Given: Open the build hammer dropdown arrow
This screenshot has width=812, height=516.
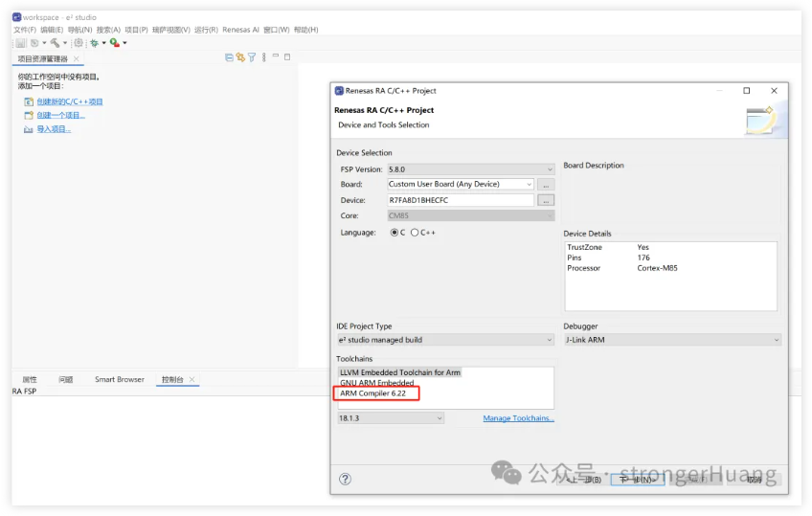Looking at the screenshot, I should tap(65, 43).
